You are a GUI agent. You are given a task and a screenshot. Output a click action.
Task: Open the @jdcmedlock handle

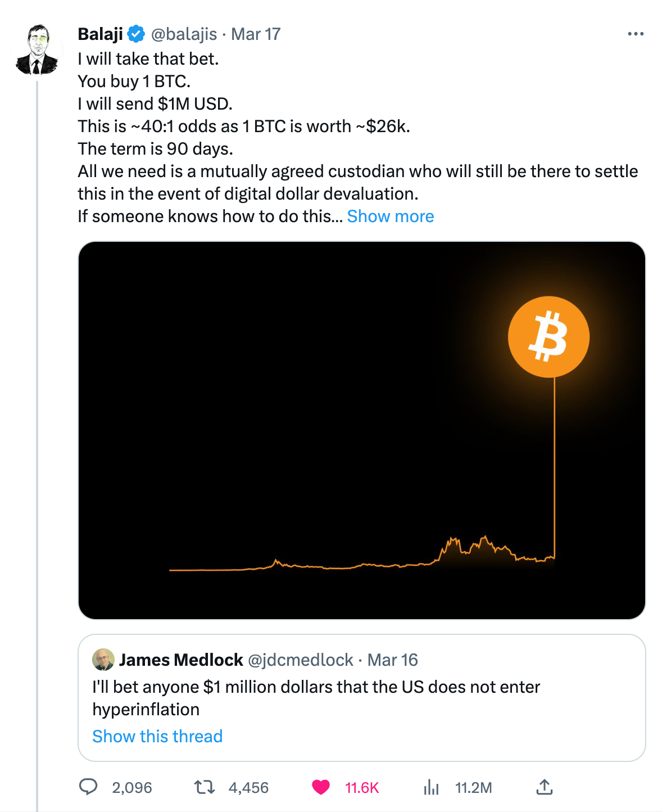[301, 660]
